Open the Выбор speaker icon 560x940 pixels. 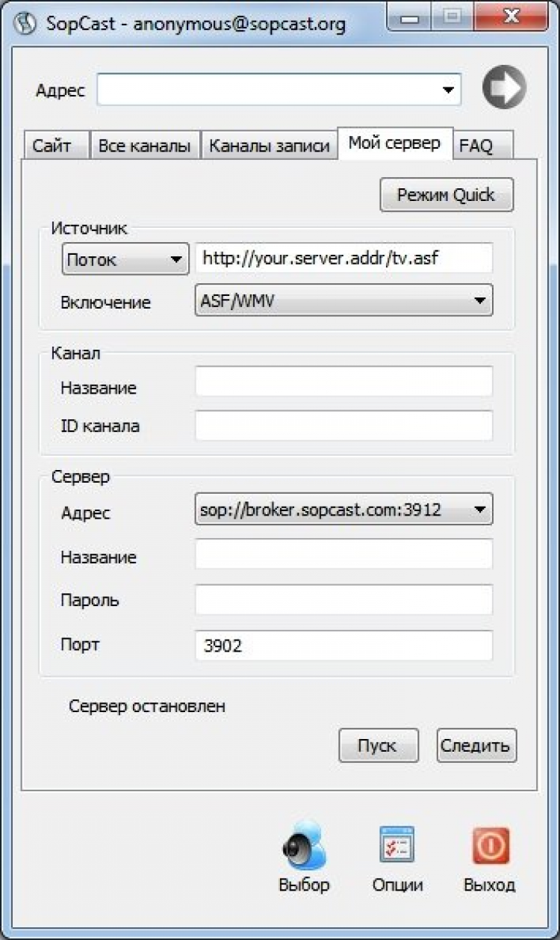304,844
